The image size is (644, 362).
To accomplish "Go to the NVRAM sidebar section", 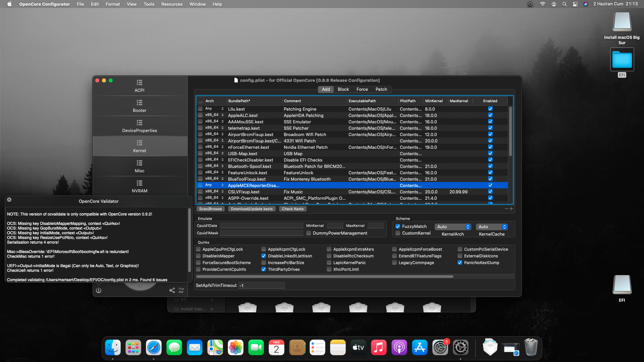I will [140, 186].
